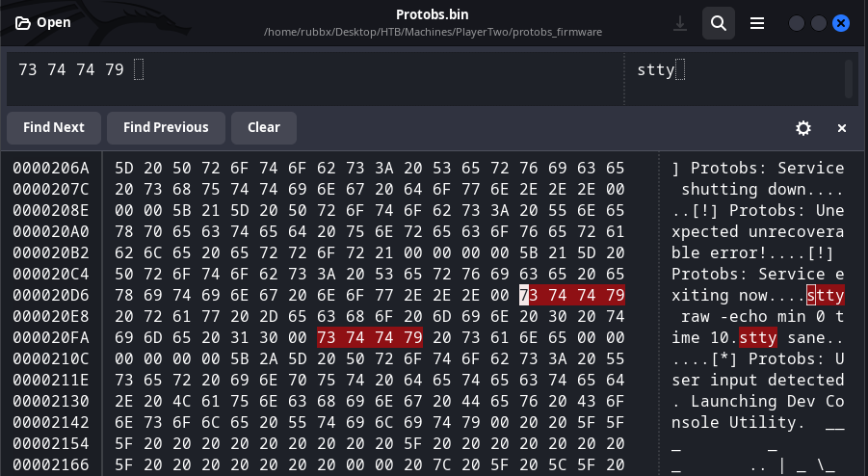The height and width of the screenshot is (476, 868).
Task: Toggle the find magnifier button in header
Action: (x=718, y=22)
